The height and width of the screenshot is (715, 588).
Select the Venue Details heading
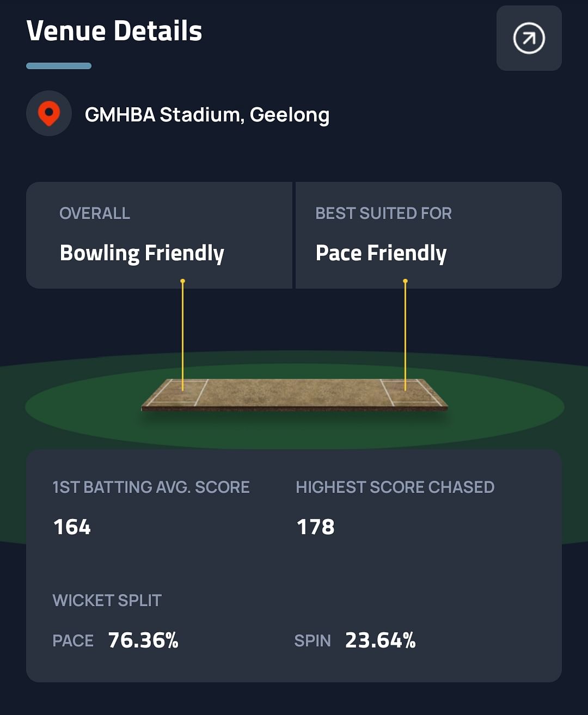point(114,31)
